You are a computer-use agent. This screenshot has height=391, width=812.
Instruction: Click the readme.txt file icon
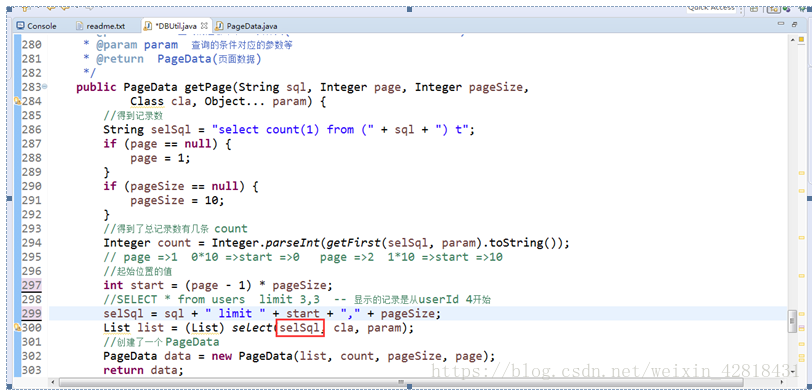coord(79,26)
